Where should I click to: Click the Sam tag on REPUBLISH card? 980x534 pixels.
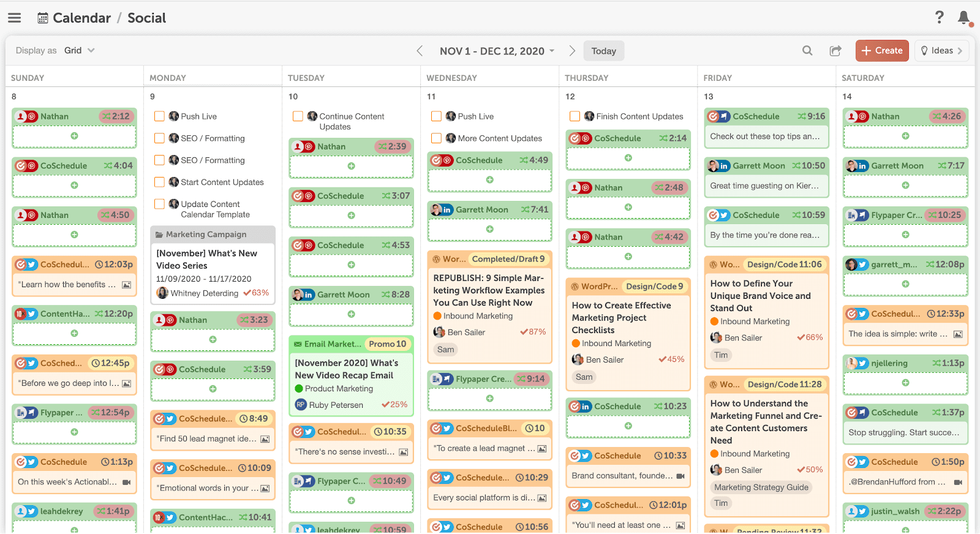[x=445, y=350]
